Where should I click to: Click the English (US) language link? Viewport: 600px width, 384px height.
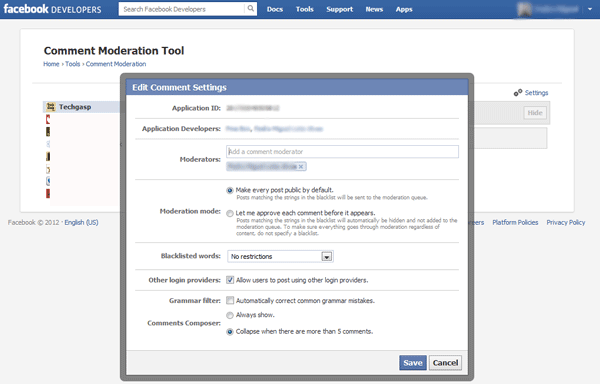[x=81, y=222]
